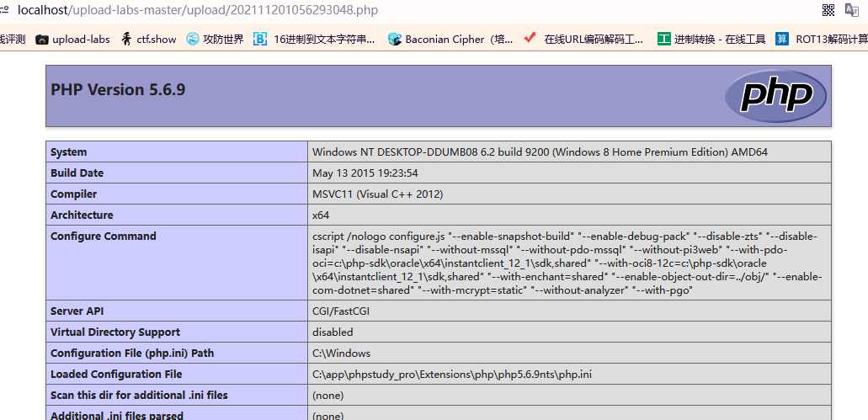Click the cscript configure command value

[567, 263]
